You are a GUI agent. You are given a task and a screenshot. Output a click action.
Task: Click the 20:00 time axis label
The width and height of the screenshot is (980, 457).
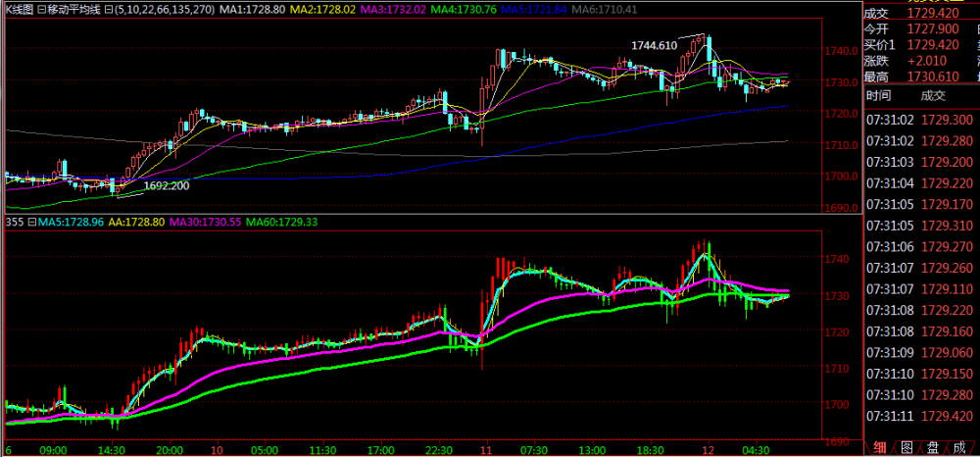click(x=169, y=450)
